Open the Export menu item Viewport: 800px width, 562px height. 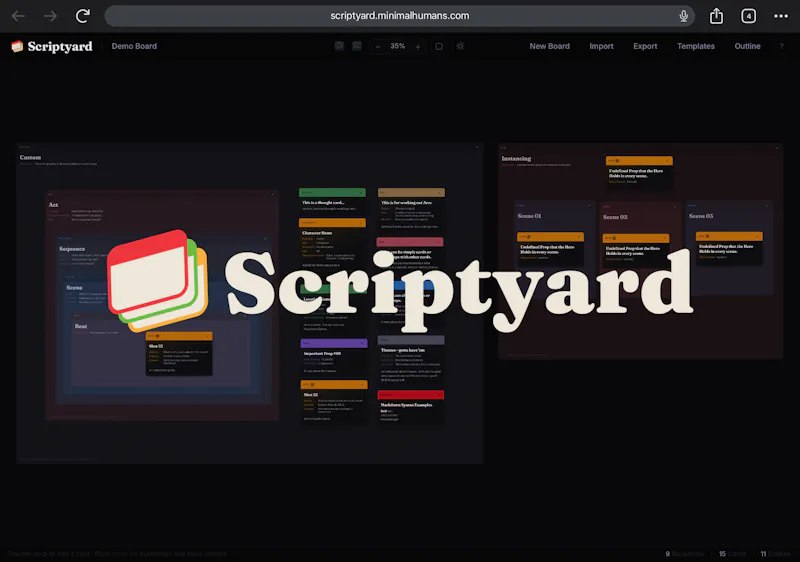645,46
